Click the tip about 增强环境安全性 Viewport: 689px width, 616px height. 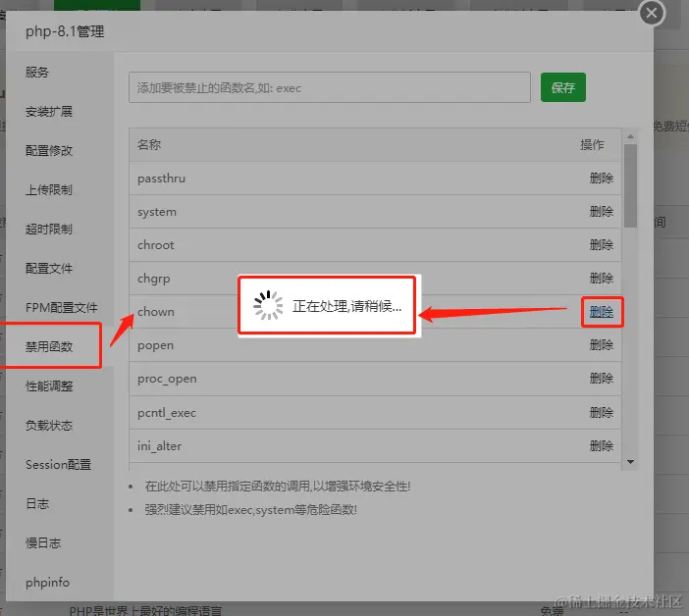pos(278,487)
